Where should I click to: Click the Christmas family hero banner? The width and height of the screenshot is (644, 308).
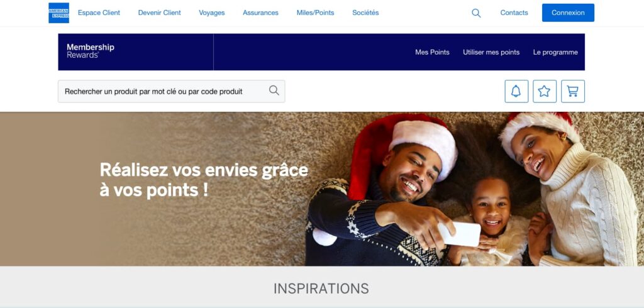(x=322, y=189)
